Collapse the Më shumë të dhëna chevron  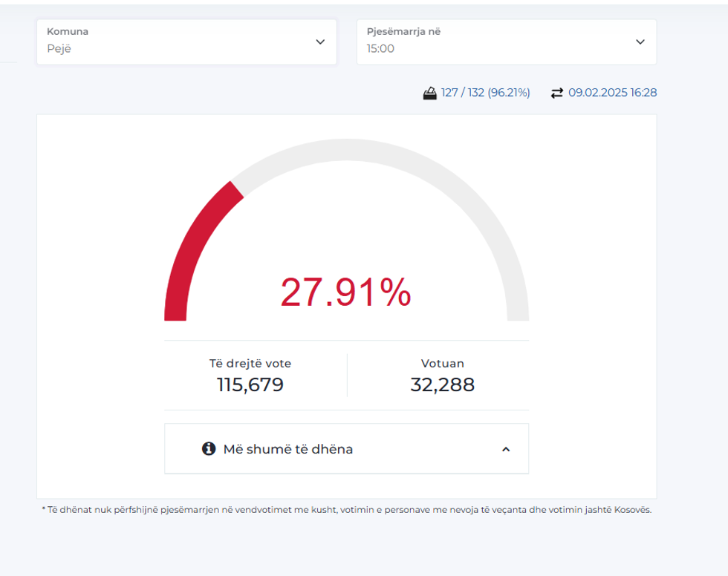click(506, 449)
